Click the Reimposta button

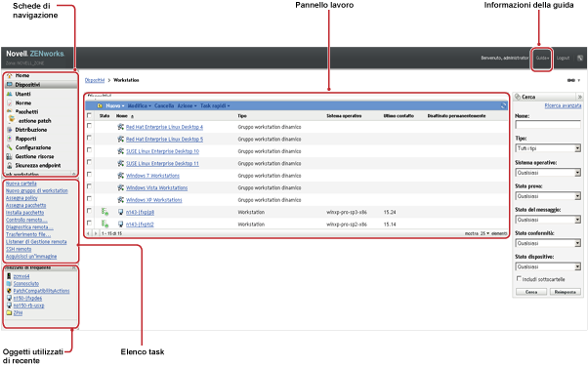tap(566, 292)
